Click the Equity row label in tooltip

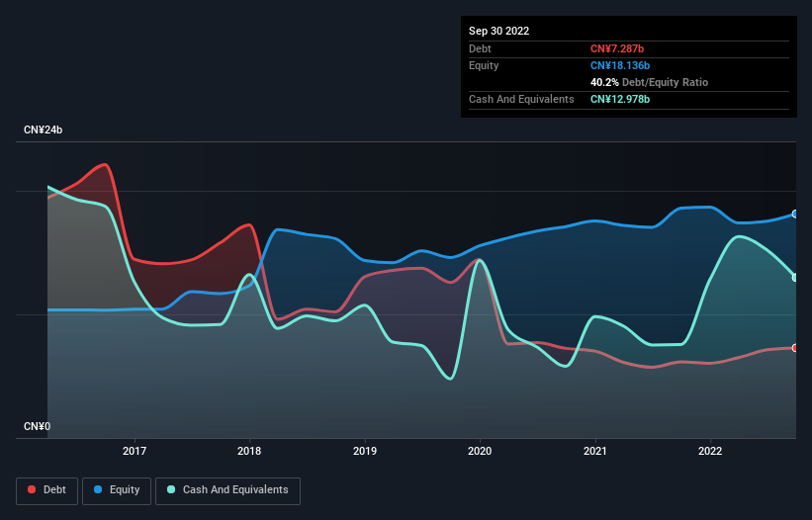coord(484,65)
